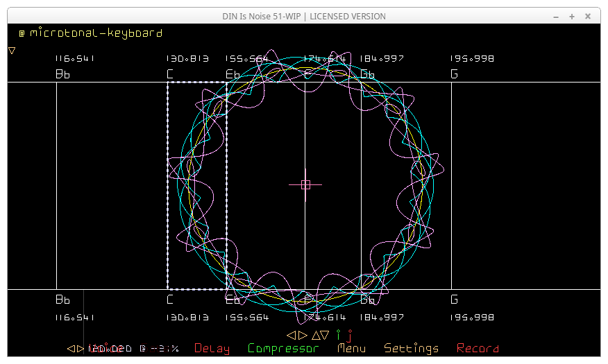Viewport: 608px width, 364px height.
Task: Open Settings
Action: [411, 348]
